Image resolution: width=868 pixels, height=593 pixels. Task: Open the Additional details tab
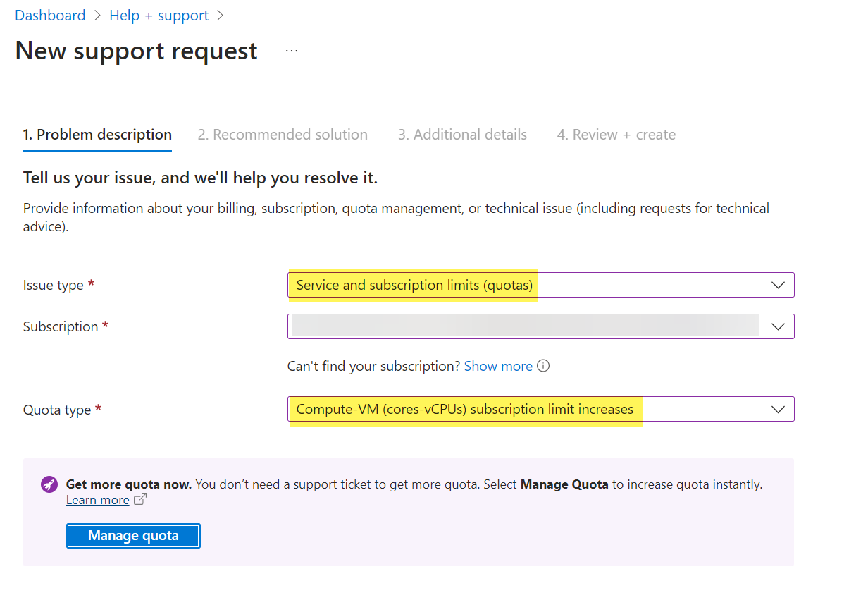pyautogui.click(x=462, y=134)
